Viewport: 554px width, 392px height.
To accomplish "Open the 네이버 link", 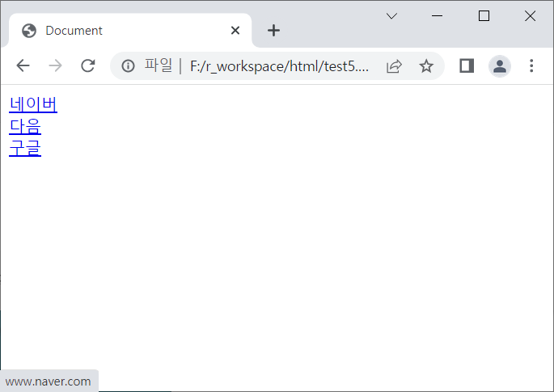I will click(33, 104).
